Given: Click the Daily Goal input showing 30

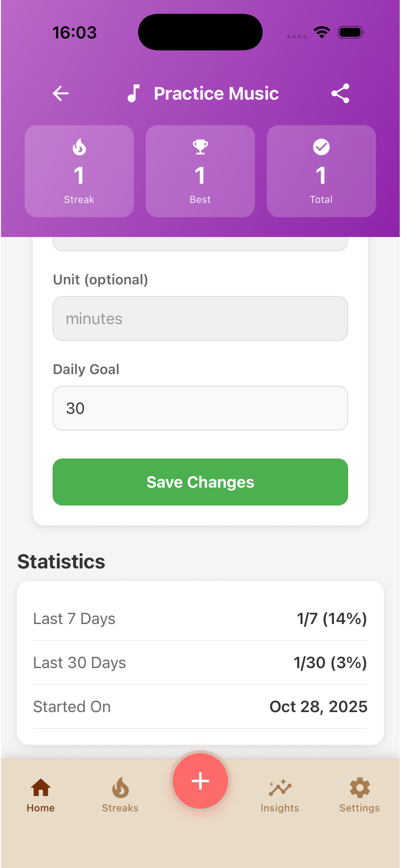Looking at the screenshot, I should point(200,408).
